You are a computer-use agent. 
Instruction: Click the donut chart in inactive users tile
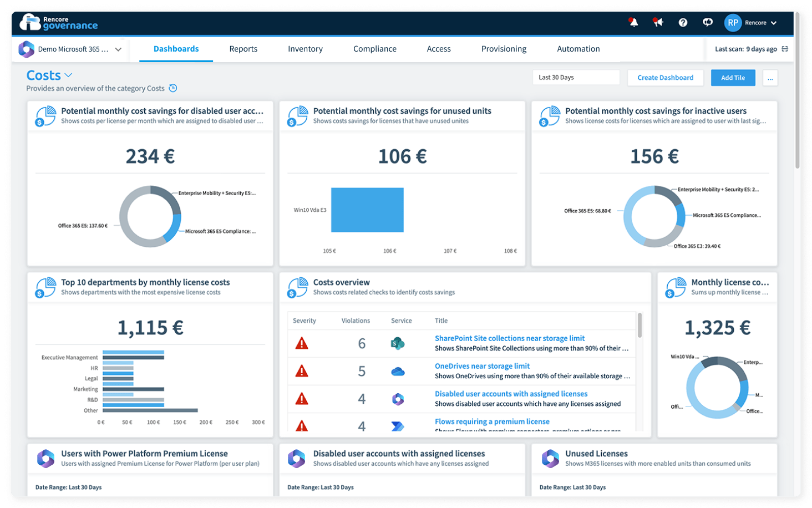654,216
